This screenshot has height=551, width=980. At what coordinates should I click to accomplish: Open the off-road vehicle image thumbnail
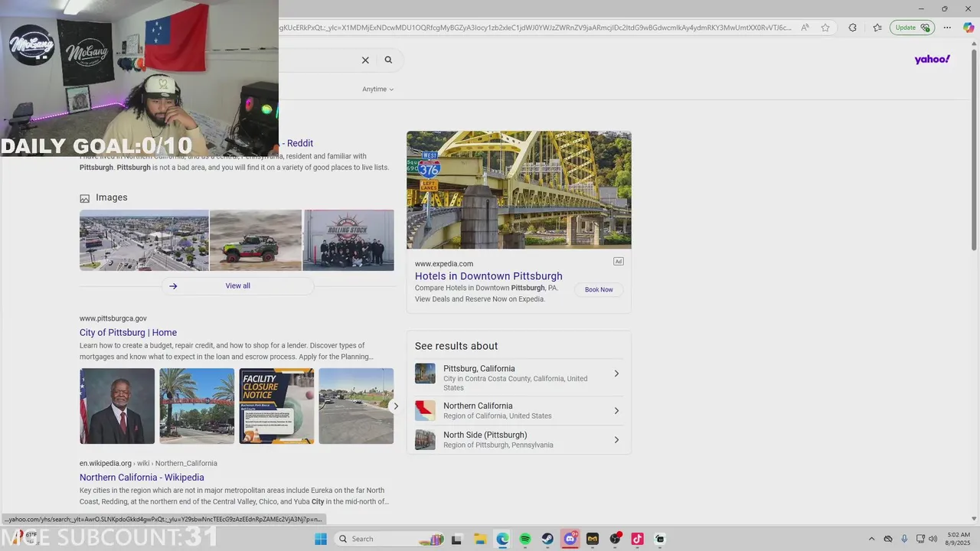[256, 240]
